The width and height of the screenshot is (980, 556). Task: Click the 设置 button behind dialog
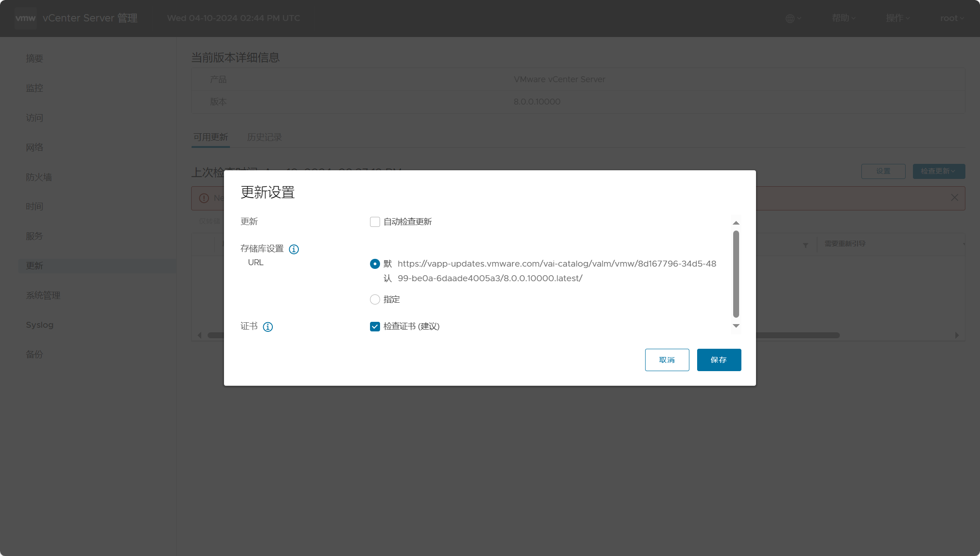(883, 171)
